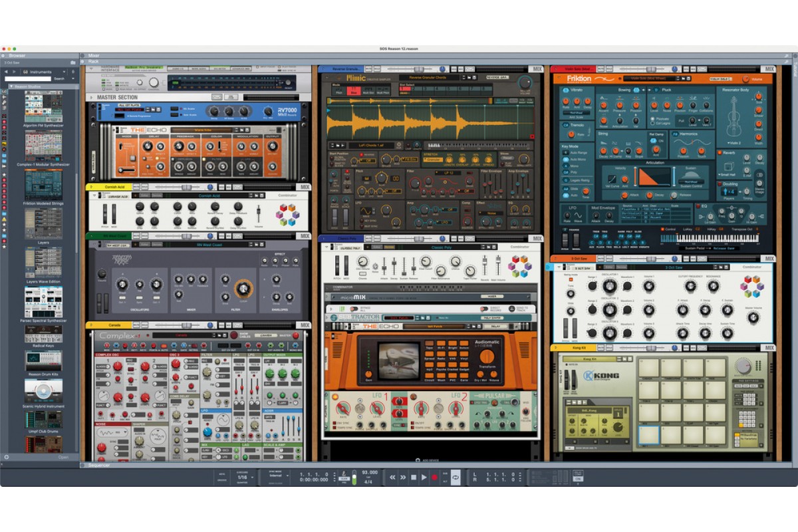798x532 pixels.
Task: Select the Parsec Spectral Synthesizer thumbnail
Action: coord(43,302)
